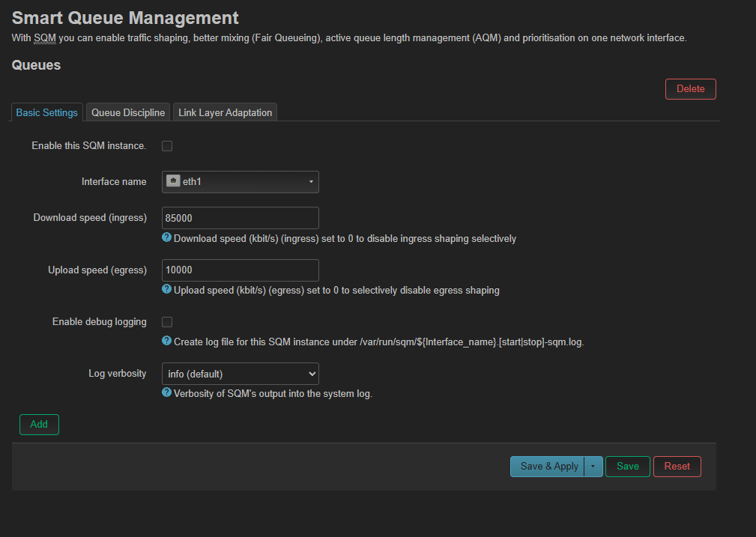Click help icon beside Download speed description

click(167, 237)
